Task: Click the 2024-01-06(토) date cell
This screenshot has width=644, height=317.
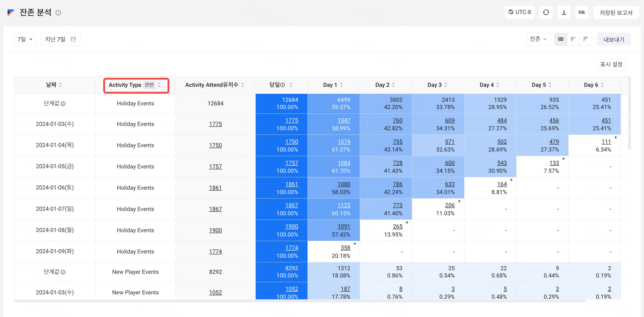Action: [x=55, y=187]
